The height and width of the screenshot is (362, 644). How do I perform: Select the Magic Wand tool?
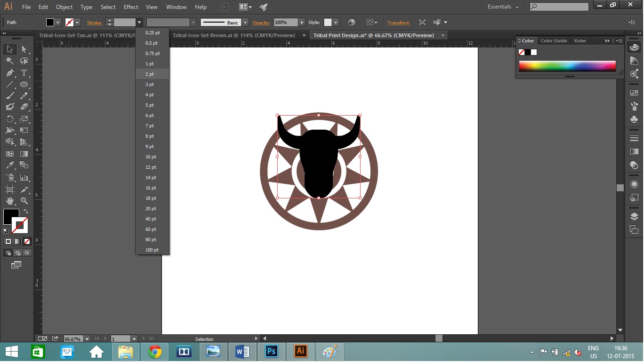click(x=9, y=61)
